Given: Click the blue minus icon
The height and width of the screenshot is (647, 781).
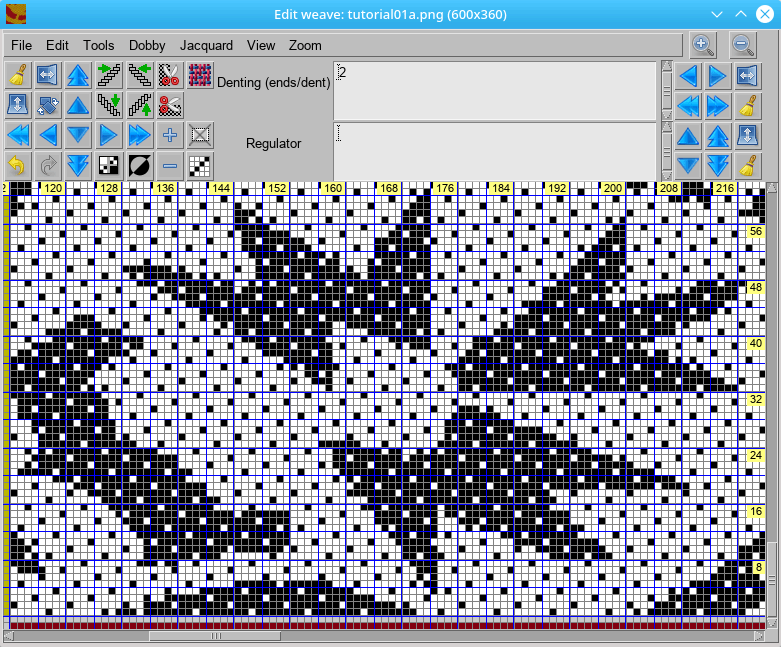Looking at the screenshot, I should pos(170,165).
